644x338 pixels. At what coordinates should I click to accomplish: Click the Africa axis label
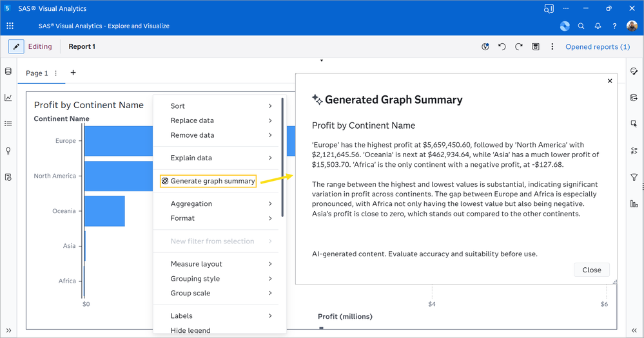67,281
